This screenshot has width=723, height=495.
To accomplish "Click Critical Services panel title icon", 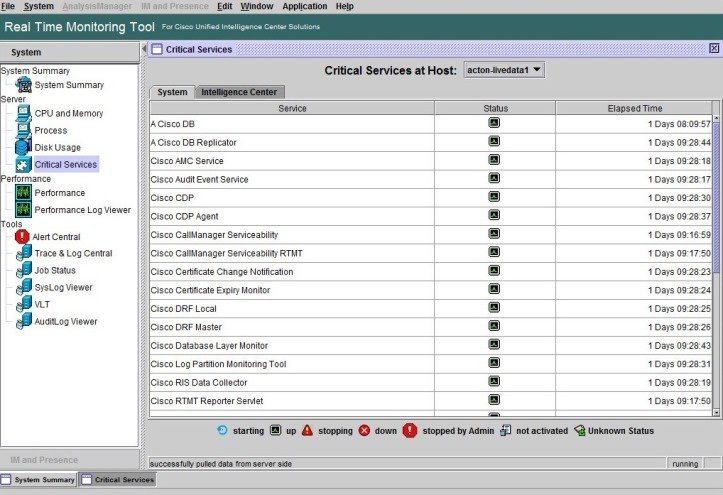I will (157, 49).
